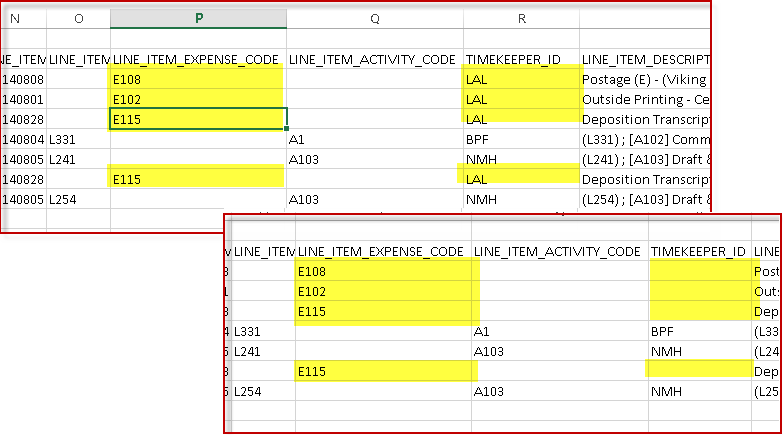Click the 'Outside Printing - Ce' description cell
Screen dimensions: 783x435
tap(645, 99)
